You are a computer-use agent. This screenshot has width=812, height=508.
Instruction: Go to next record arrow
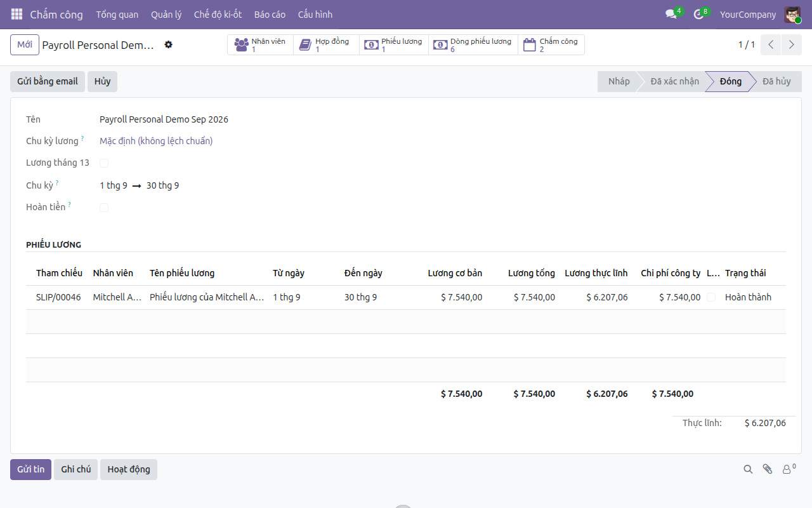791,44
